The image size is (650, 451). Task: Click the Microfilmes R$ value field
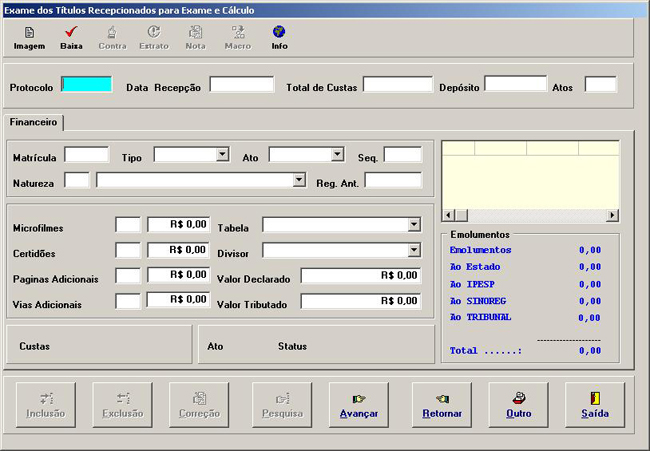tap(179, 225)
